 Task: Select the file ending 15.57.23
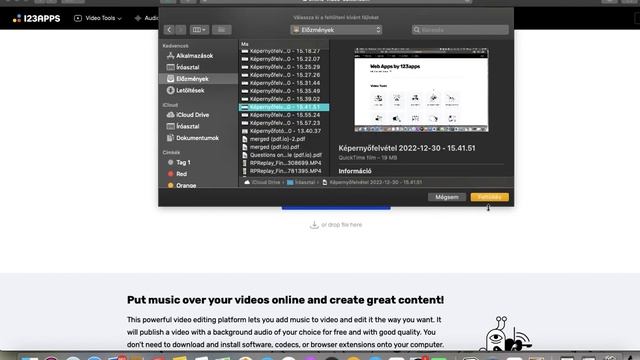(284, 123)
